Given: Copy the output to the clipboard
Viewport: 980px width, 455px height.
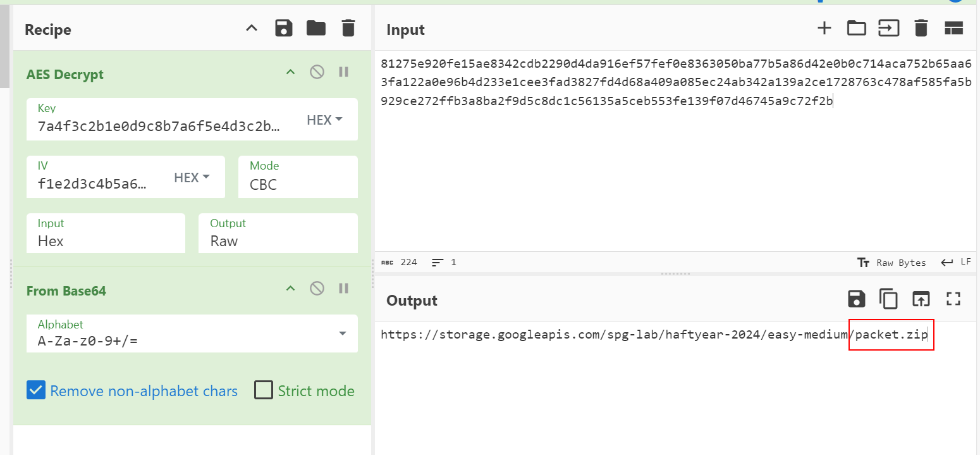Looking at the screenshot, I should pyautogui.click(x=888, y=299).
